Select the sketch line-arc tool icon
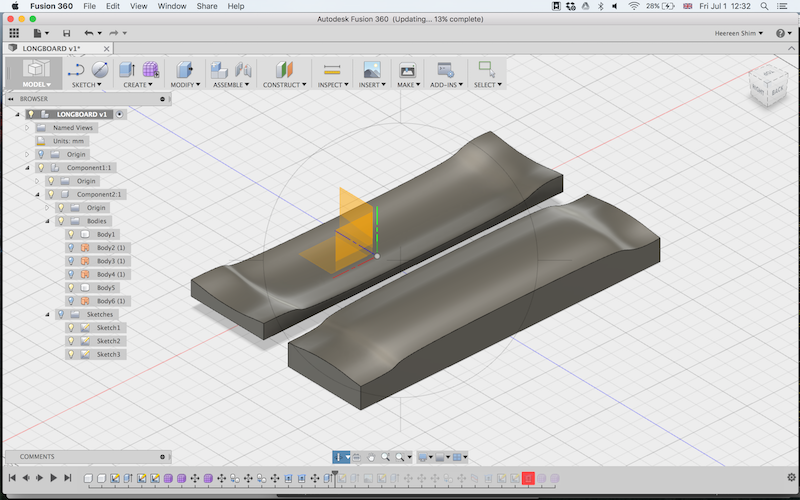800x500 pixels. [77, 70]
